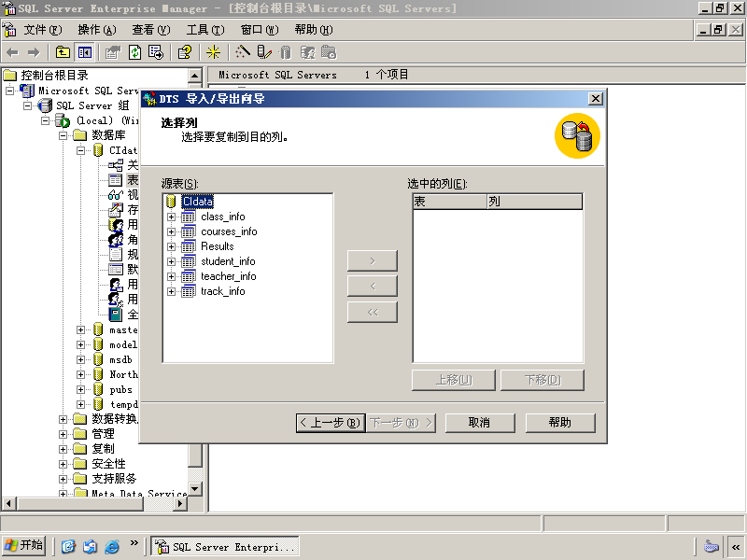This screenshot has height=560, width=747.
Task: Click the yellow question mark Help icon
Action: 184,52
